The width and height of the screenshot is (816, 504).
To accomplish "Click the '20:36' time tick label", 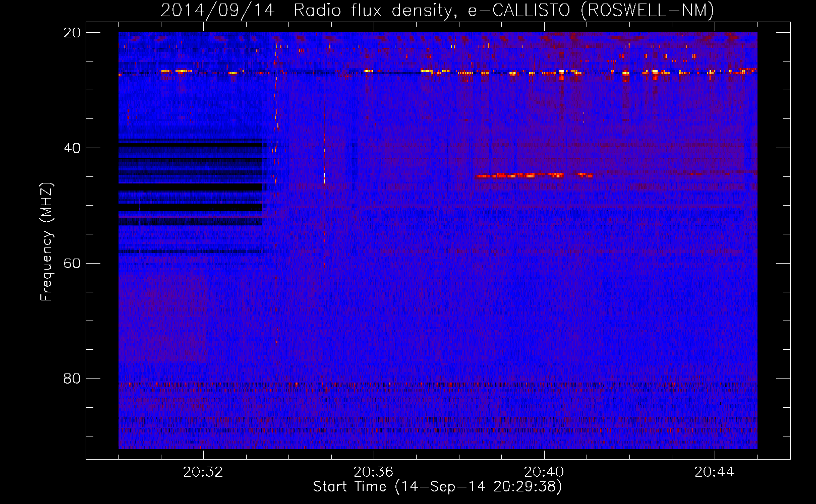I will pos(373,472).
